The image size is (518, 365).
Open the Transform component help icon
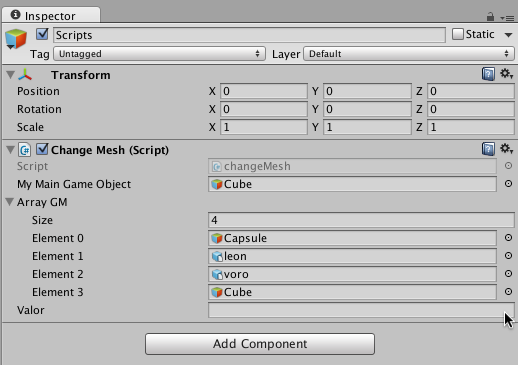488,74
